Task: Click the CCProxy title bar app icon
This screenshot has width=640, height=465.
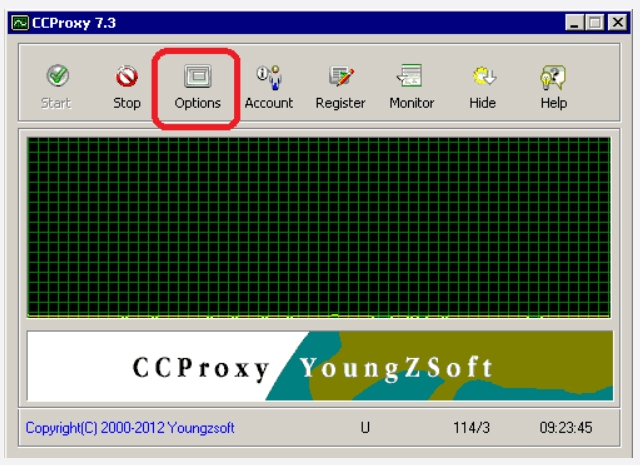Action: click(20, 22)
